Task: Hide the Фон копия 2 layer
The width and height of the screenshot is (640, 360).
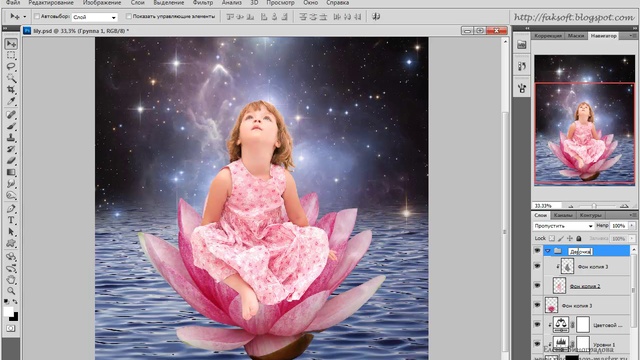Action: coord(537,286)
